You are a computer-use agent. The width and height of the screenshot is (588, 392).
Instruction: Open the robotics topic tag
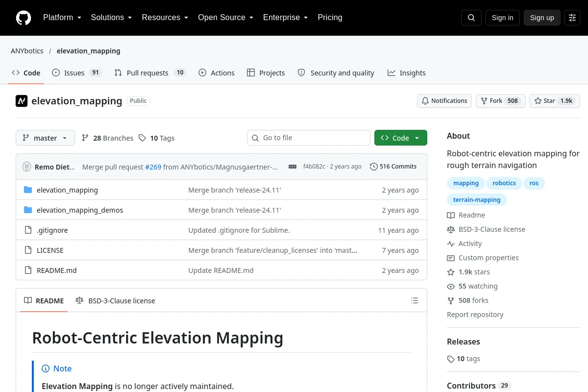504,183
